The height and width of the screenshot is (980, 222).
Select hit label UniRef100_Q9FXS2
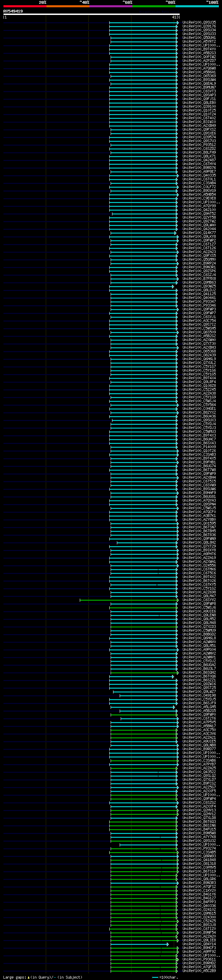(x=199, y=129)
